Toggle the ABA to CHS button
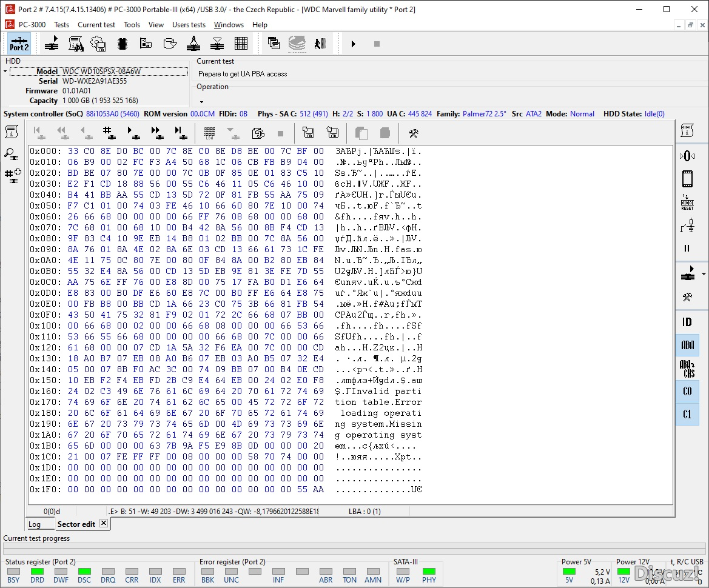The image size is (709, 588). click(x=687, y=369)
